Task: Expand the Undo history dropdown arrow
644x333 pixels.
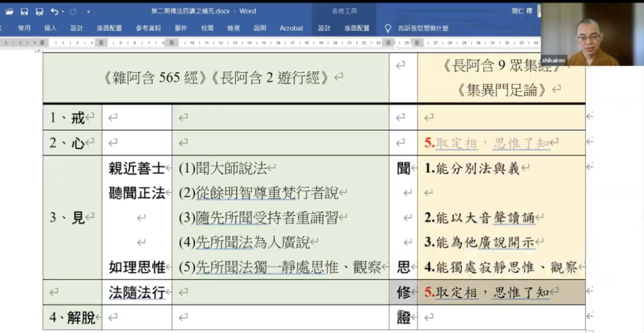Action: point(63,11)
